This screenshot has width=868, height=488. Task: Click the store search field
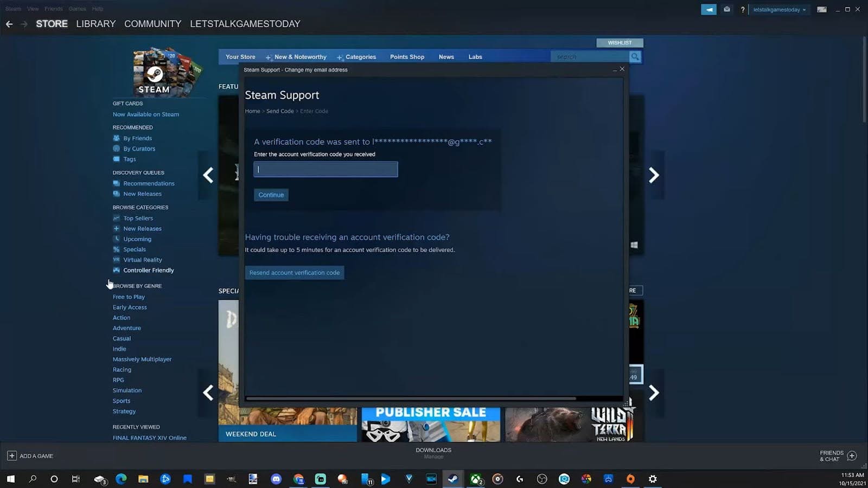pos(590,56)
